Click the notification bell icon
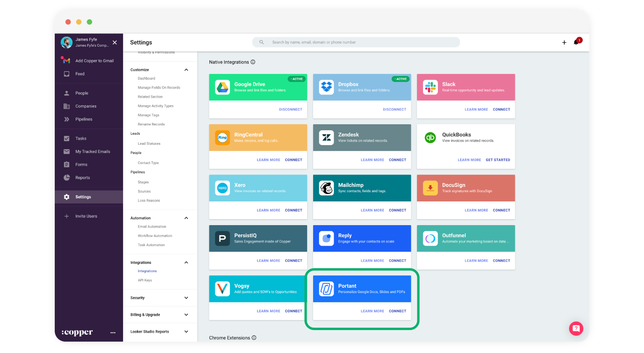Viewport: 644px width, 353px height. (x=576, y=42)
